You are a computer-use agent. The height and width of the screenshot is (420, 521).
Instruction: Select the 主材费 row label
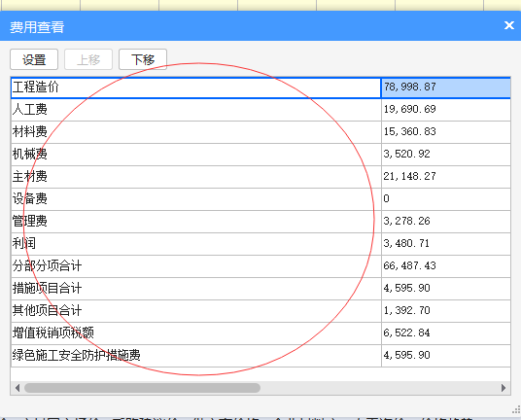click(x=30, y=176)
